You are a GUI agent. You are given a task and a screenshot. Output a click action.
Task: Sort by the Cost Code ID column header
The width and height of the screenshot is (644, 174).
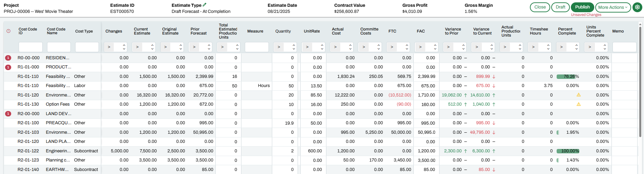27,31
